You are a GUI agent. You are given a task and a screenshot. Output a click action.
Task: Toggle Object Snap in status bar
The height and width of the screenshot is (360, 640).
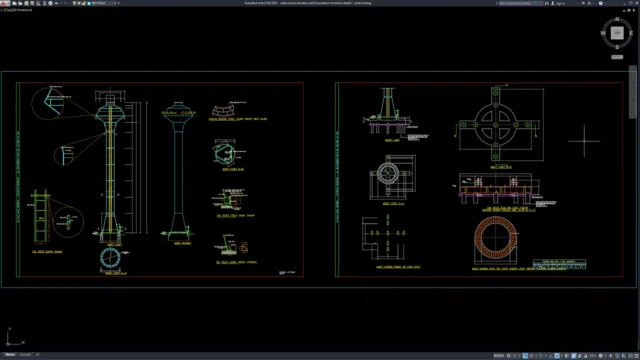557,356
